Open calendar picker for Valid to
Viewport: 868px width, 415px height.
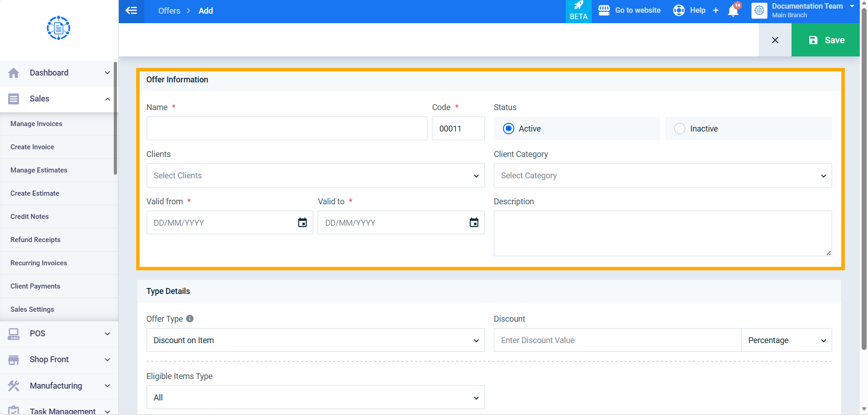[474, 223]
